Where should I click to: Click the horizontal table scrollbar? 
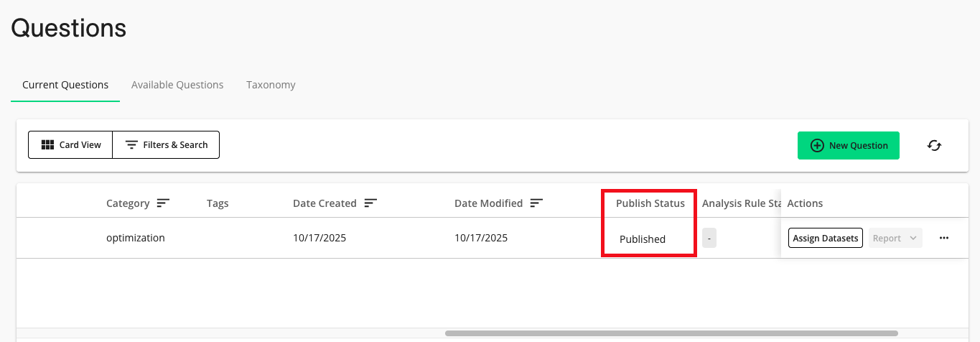(671, 333)
